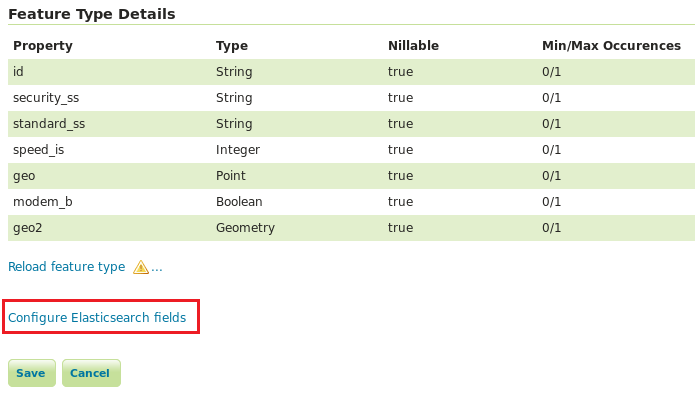Select the Type column header

click(232, 46)
